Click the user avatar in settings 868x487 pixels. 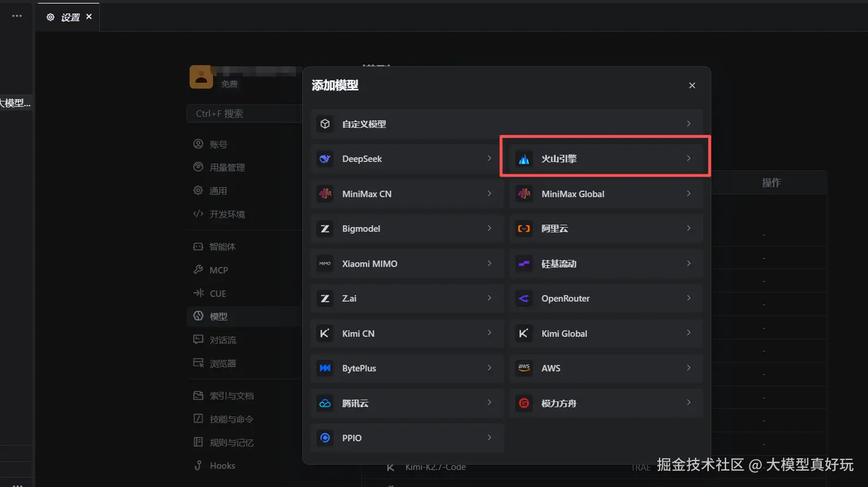tap(201, 77)
